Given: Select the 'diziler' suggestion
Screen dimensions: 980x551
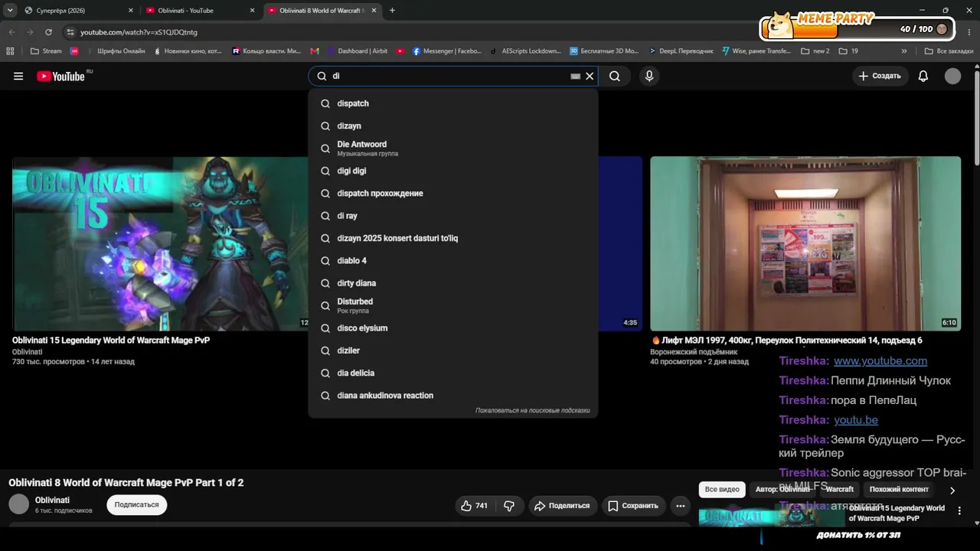Looking at the screenshot, I should click(x=453, y=350).
